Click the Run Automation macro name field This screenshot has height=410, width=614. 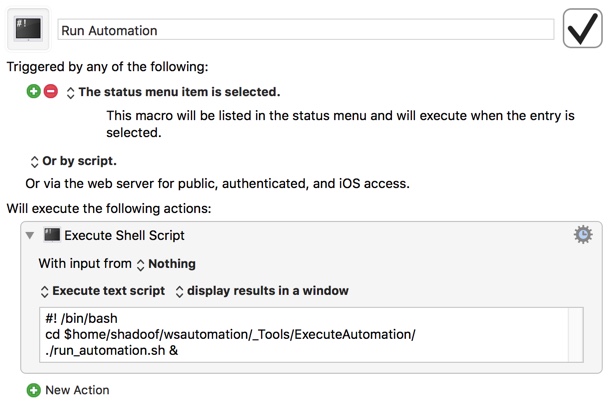coord(306,30)
